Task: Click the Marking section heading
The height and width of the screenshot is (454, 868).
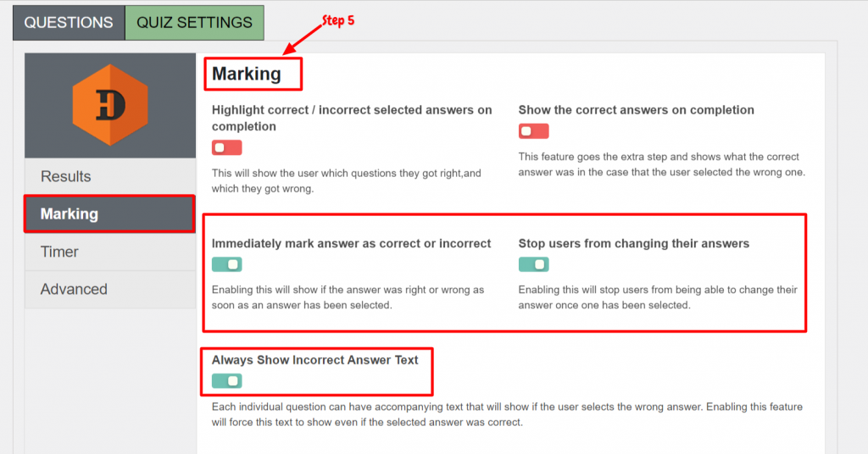Action: (x=247, y=74)
